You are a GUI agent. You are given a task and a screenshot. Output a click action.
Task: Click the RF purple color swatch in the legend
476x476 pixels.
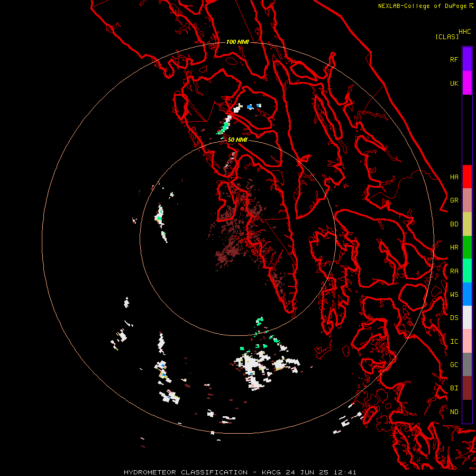tap(467, 59)
